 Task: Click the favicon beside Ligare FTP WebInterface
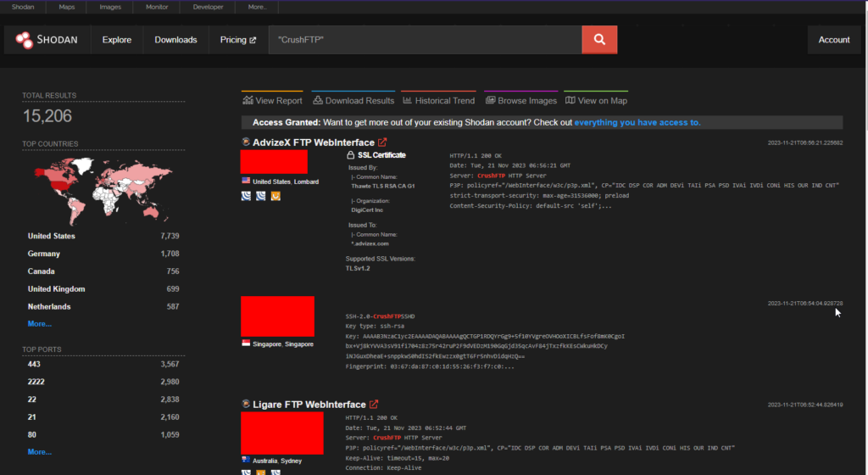(x=246, y=404)
